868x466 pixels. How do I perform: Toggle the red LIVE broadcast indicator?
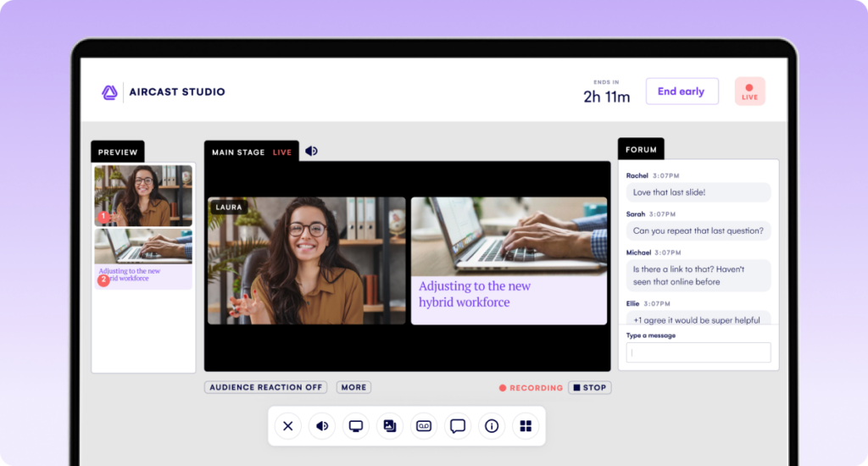point(749,92)
